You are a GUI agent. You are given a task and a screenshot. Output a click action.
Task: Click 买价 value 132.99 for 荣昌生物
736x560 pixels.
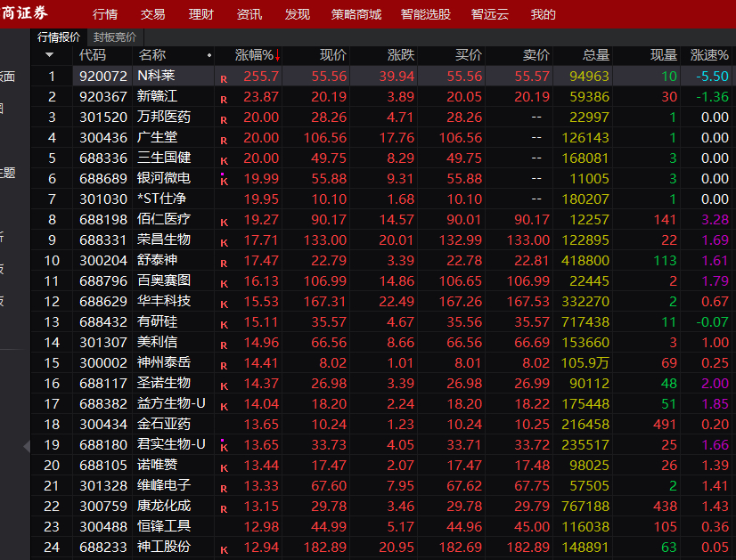(461, 239)
